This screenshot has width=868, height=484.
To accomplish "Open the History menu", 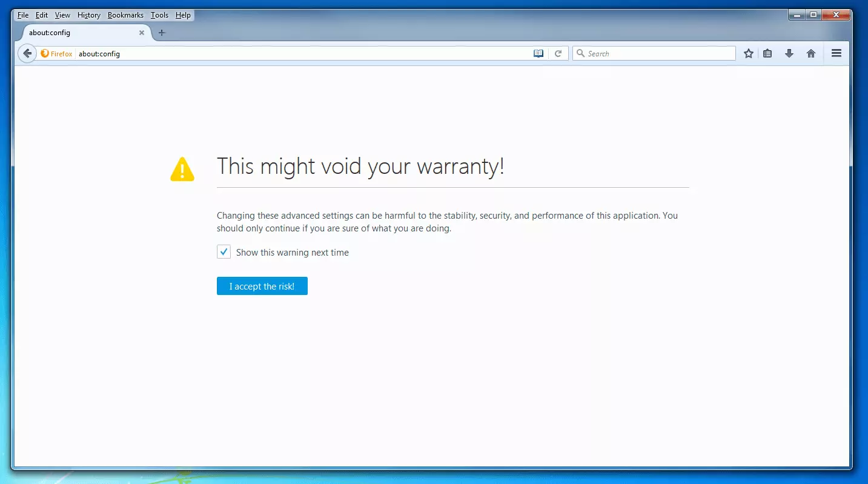I will pyautogui.click(x=89, y=15).
